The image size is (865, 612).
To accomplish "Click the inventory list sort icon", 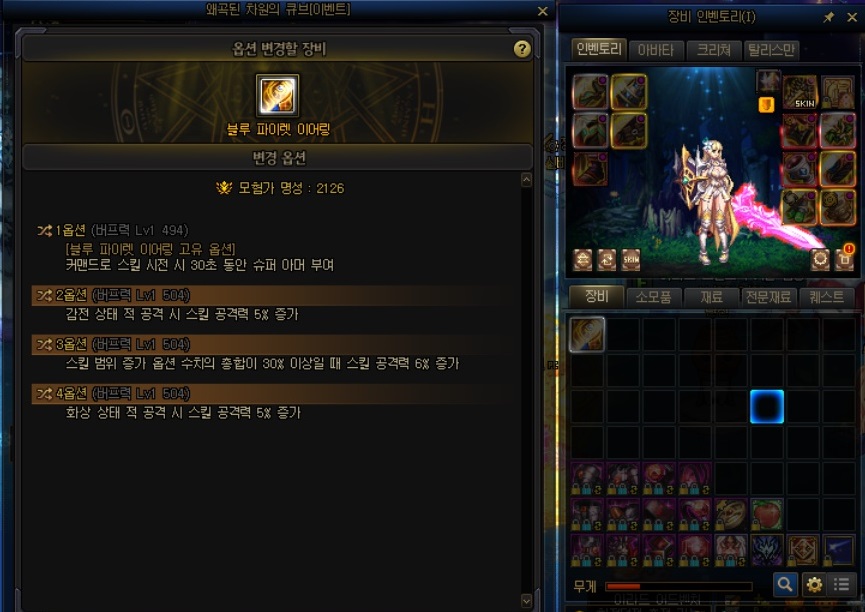I will click(842, 584).
